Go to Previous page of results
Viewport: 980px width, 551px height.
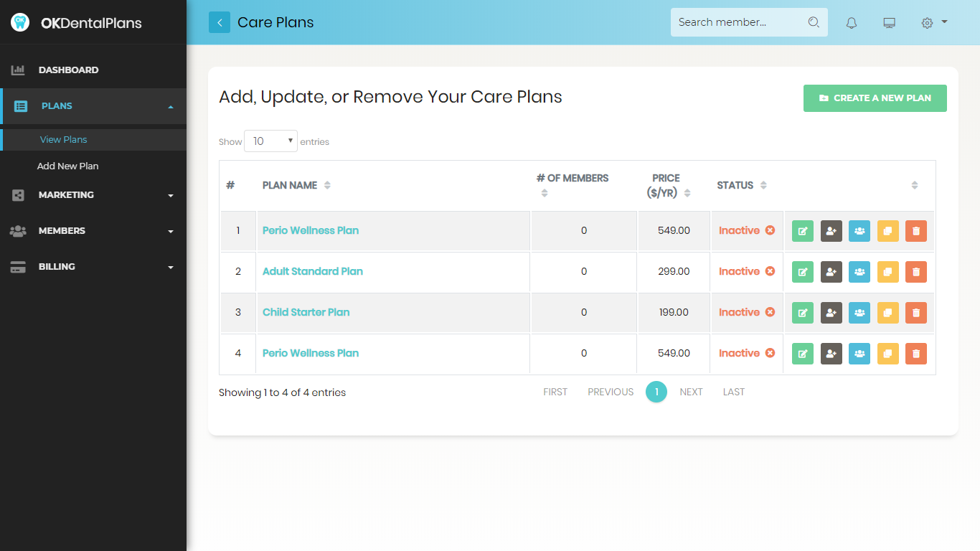[x=611, y=392]
